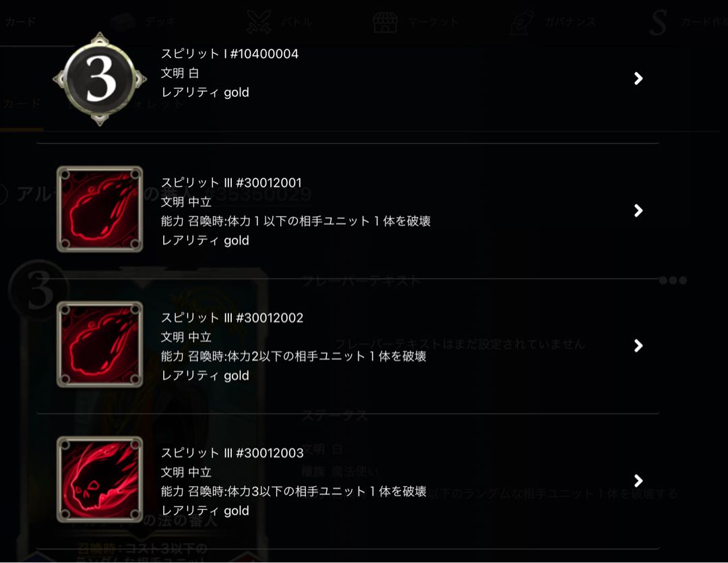Open the マーケット menu label
This screenshot has height=563, width=728.
pyautogui.click(x=433, y=22)
